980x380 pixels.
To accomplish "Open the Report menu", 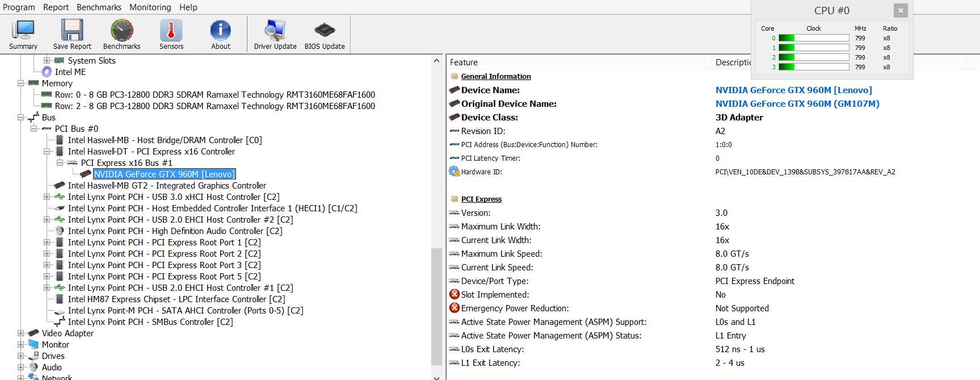I will tap(56, 7).
